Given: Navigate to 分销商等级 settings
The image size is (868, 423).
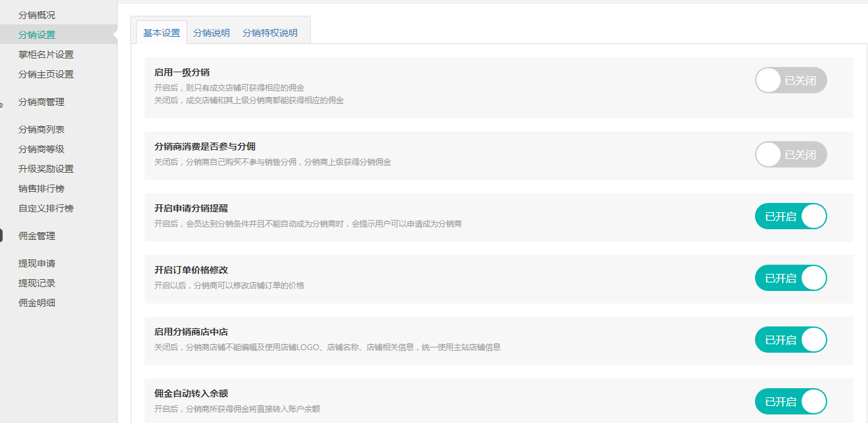Looking at the screenshot, I should coord(41,149).
